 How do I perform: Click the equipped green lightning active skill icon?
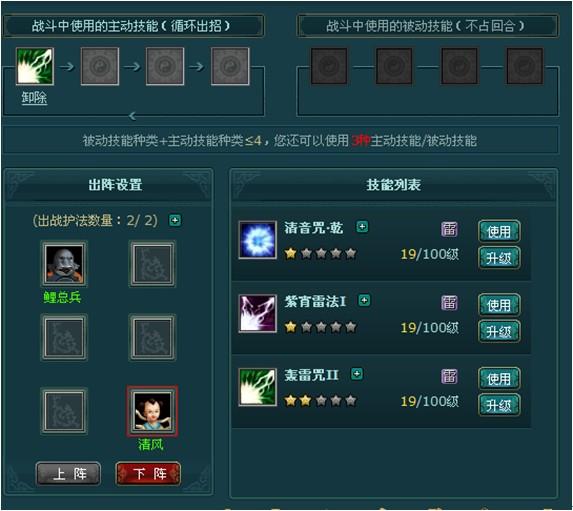(x=35, y=66)
